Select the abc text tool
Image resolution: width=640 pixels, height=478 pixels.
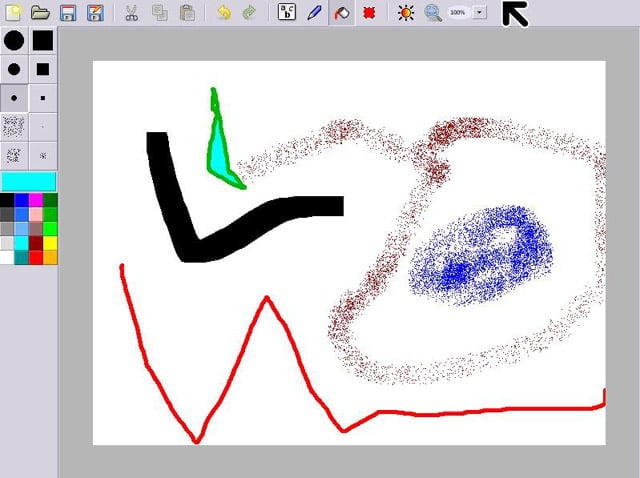287,12
